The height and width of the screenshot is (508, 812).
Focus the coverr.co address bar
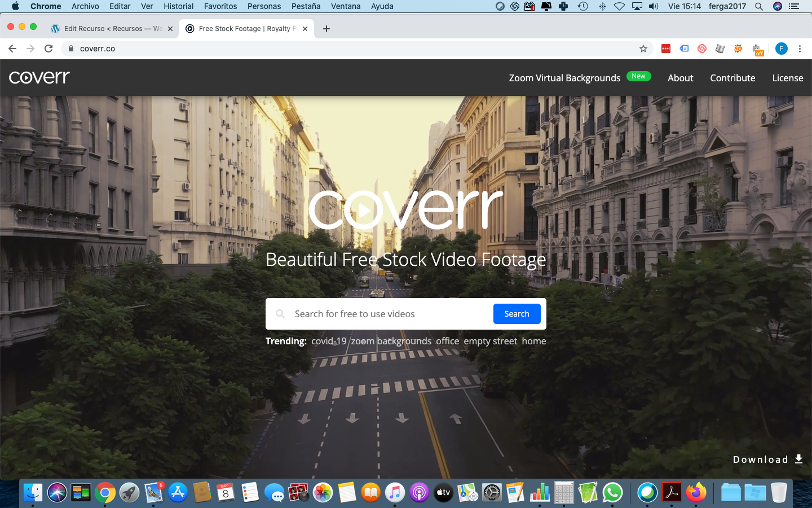(338, 49)
